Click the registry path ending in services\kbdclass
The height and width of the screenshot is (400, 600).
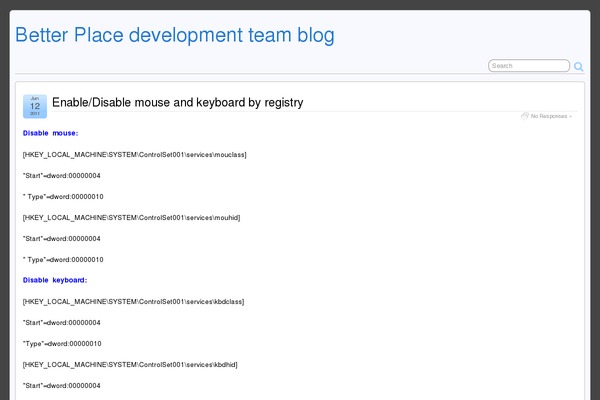click(x=133, y=302)
